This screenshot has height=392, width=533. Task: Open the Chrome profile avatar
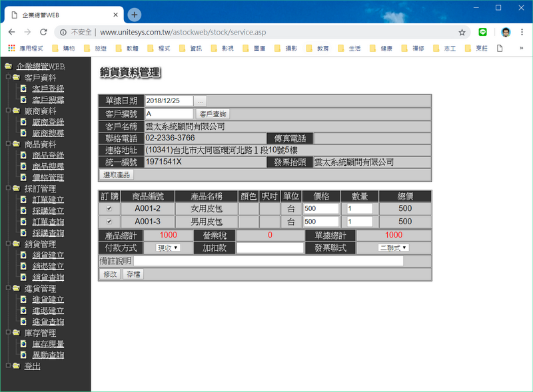point(506,32)
